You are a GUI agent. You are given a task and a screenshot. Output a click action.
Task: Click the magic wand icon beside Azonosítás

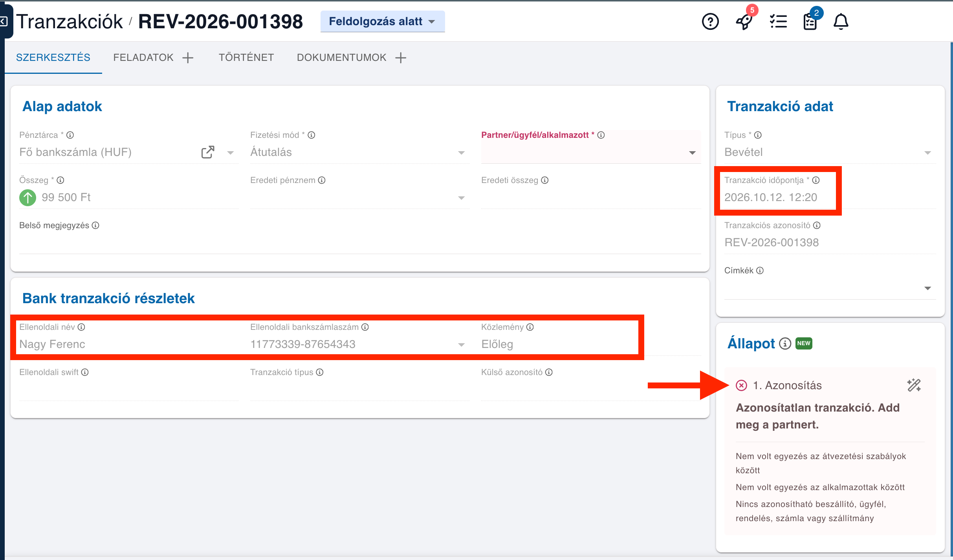click(x=914, y=385)
